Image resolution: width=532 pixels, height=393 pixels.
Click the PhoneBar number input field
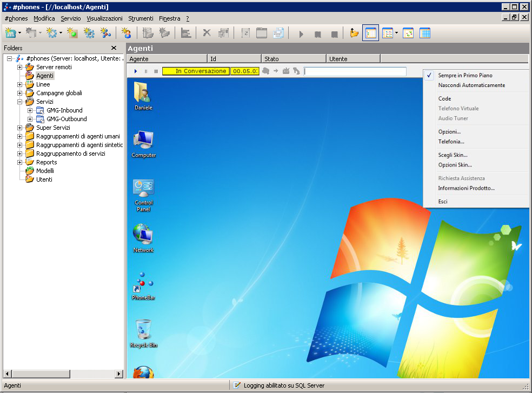click(355, 71)
